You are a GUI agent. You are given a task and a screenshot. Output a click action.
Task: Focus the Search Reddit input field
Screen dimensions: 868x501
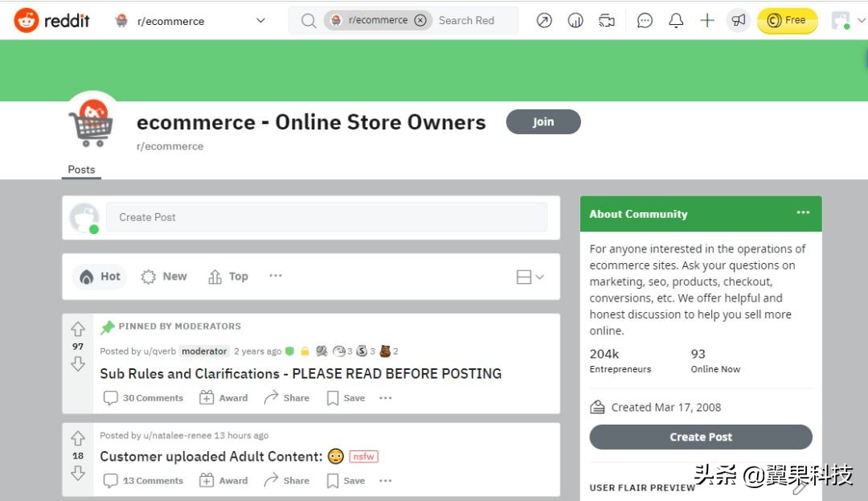[466, 20]
